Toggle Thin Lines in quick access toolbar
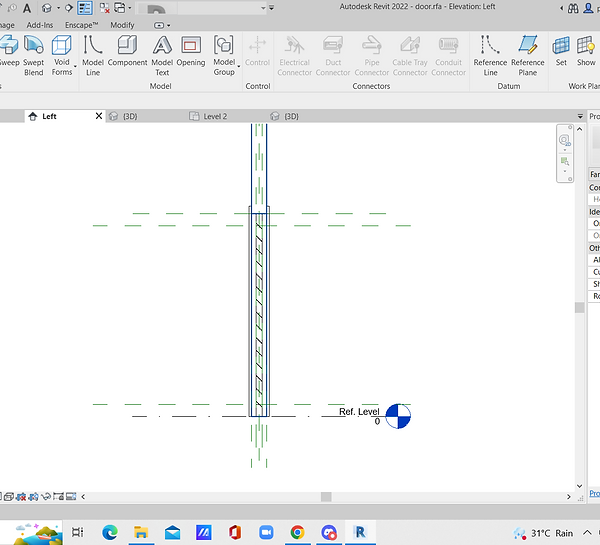The width and height of the screenshot is (600, 545). coord(85,8)
